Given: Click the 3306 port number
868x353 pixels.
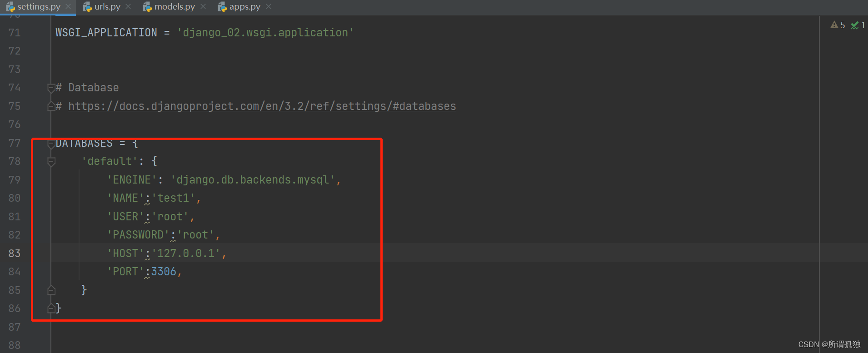Looking at the screenshot, I should coord(164,272).
